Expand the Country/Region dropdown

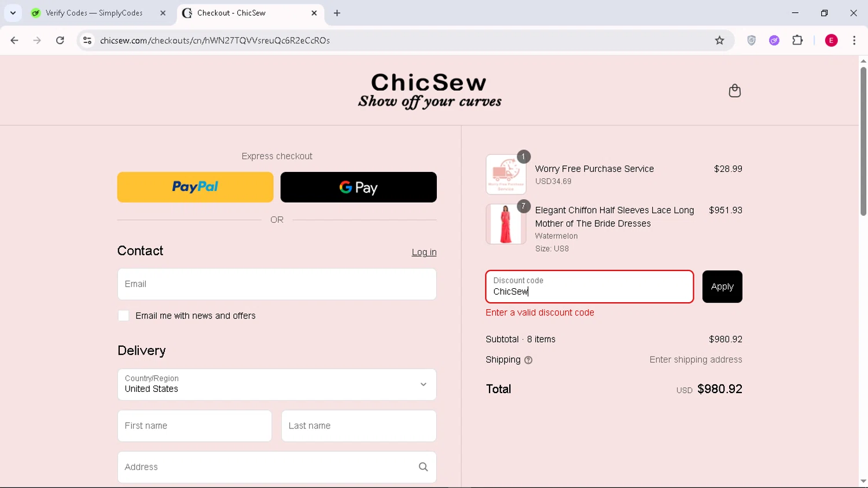(277, 384)
